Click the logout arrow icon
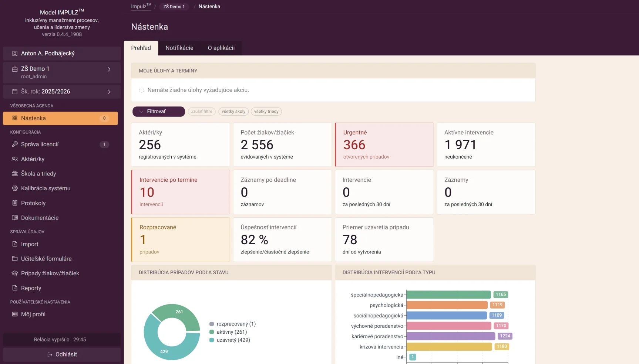 50,355
